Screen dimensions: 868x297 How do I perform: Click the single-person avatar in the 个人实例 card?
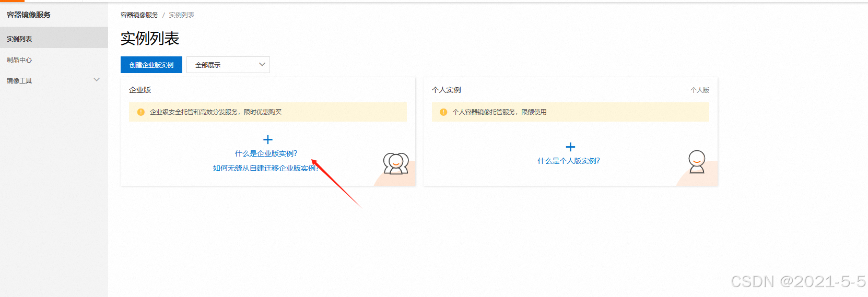[x=697, y=162]
